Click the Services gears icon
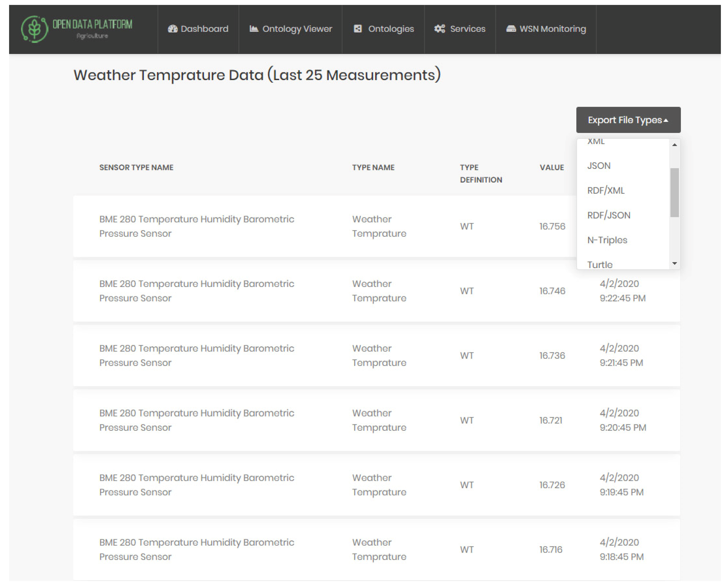726x588 pixels. pos(440,29)
